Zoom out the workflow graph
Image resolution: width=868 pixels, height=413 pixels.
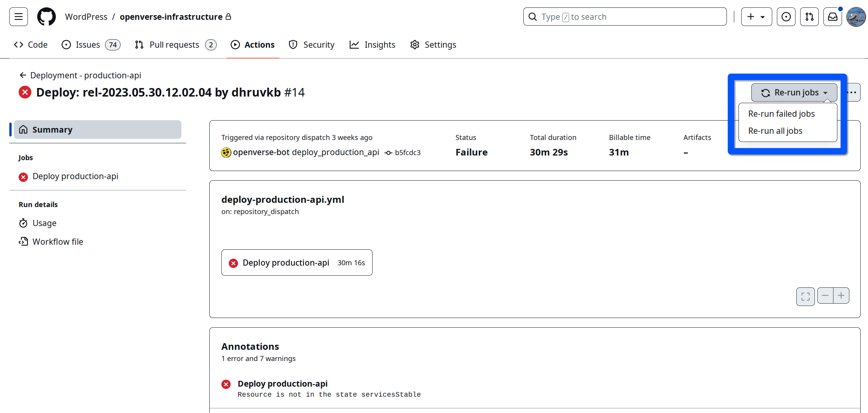pyautogui.click(x=825, y=295)
